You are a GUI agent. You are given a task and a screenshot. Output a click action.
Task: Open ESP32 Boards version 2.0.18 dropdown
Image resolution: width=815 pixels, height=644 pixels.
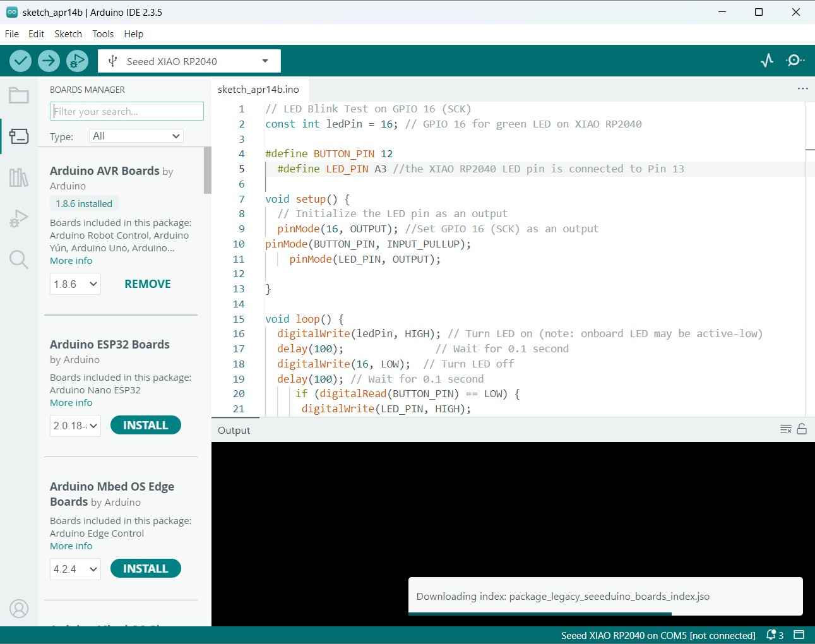pos(75,426)
